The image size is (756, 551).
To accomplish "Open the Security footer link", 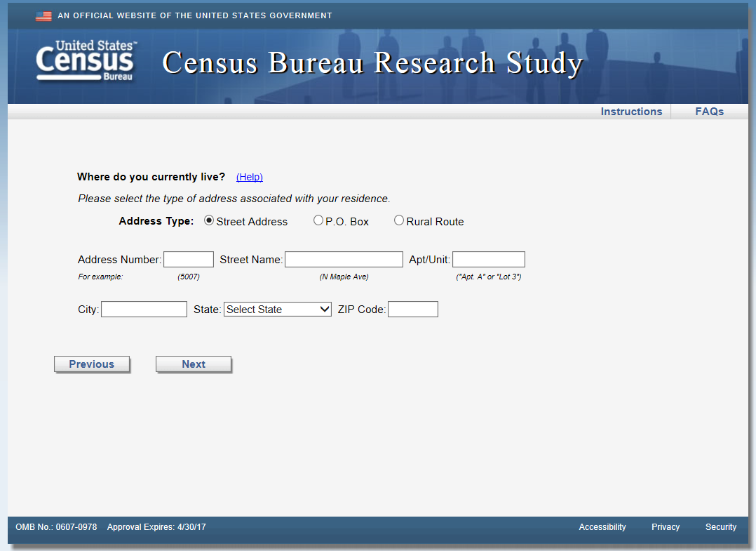I will [720, 527].
